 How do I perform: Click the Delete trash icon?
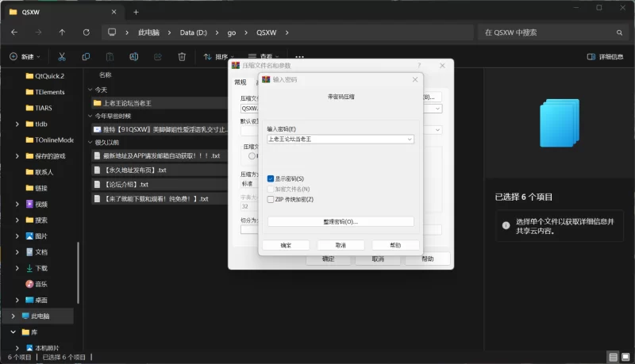182,56
